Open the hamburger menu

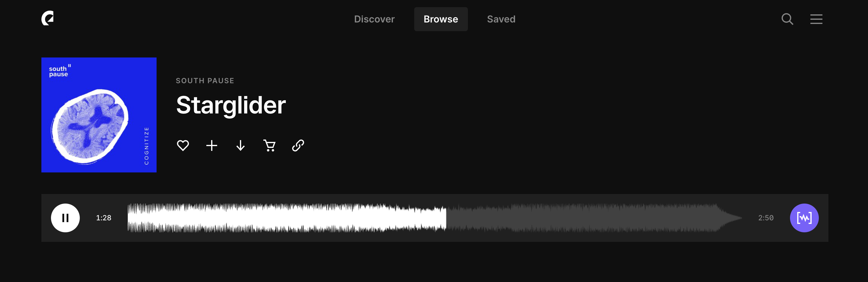point(816,19)
